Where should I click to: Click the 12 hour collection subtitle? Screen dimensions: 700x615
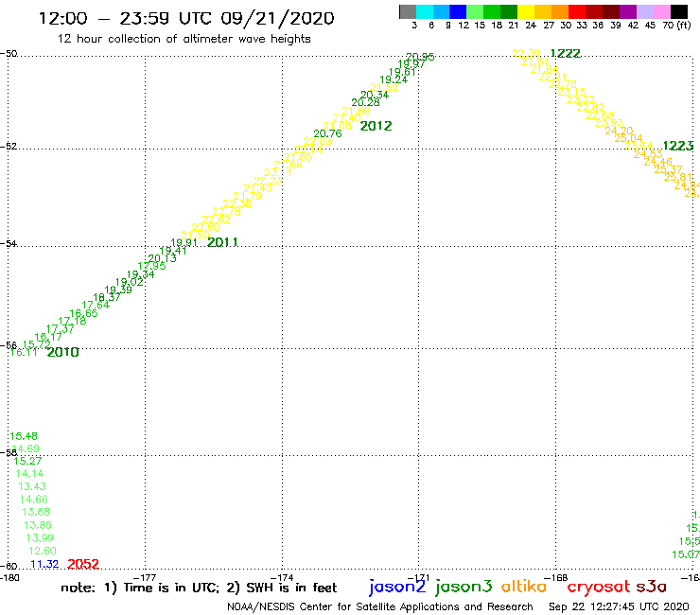184,40
